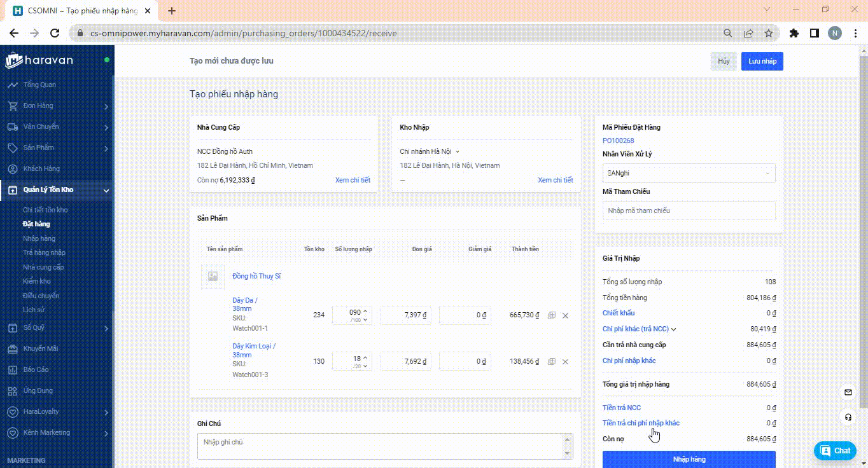Open browser side panel icon
Image resolution: width=868 pixels, height=468 pixels.
point(814,33)
